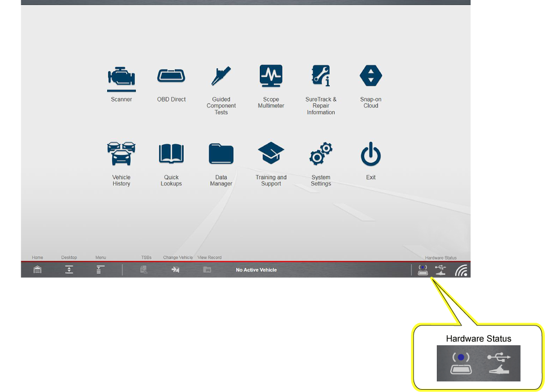Expand the Menu toolbar button
Screen dimensions: 545x392
(x=100, y=270)
